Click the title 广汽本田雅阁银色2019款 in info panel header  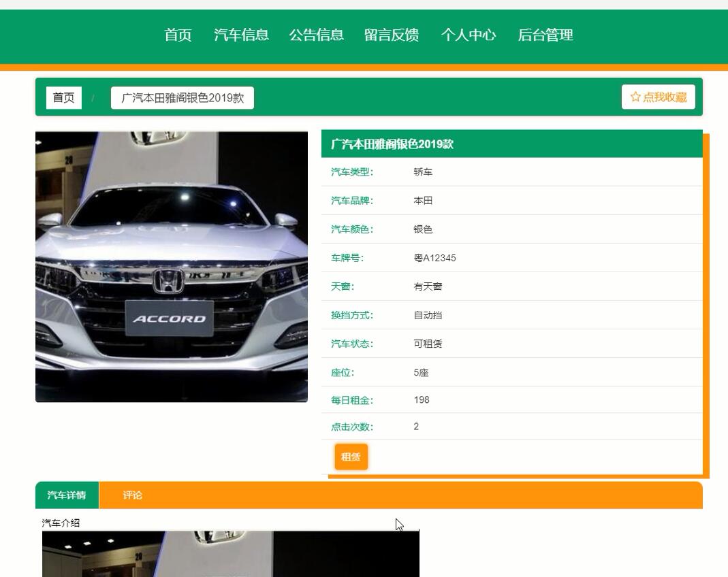pos(392,144)
